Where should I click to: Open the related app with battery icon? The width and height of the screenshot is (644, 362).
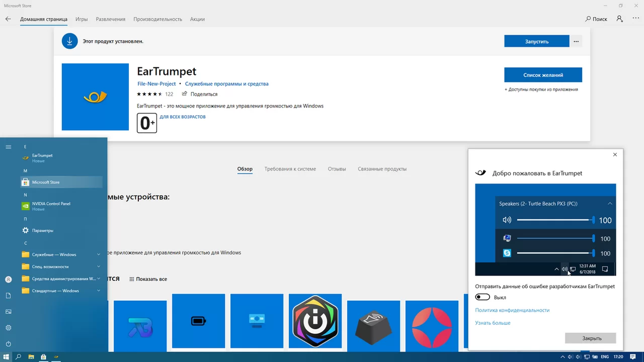198,321
